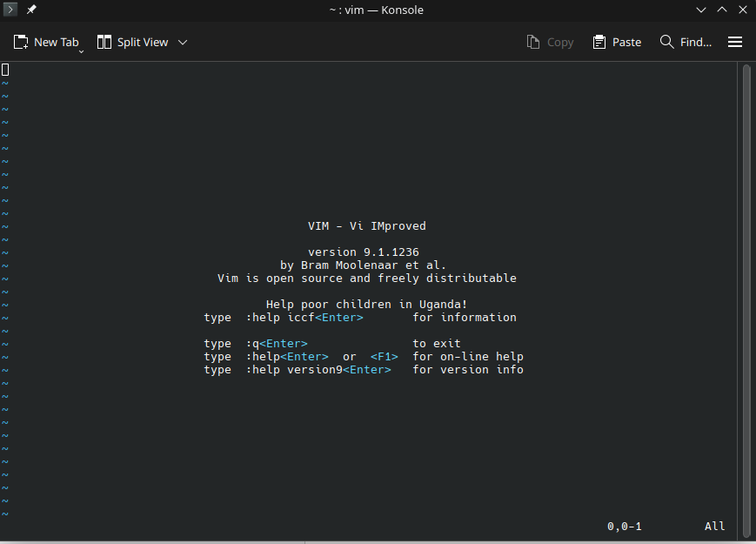Click 'for on-line help' text
The height and width of the screenshot is (544, 756).
pyautogui.click(x=468, y=356)
